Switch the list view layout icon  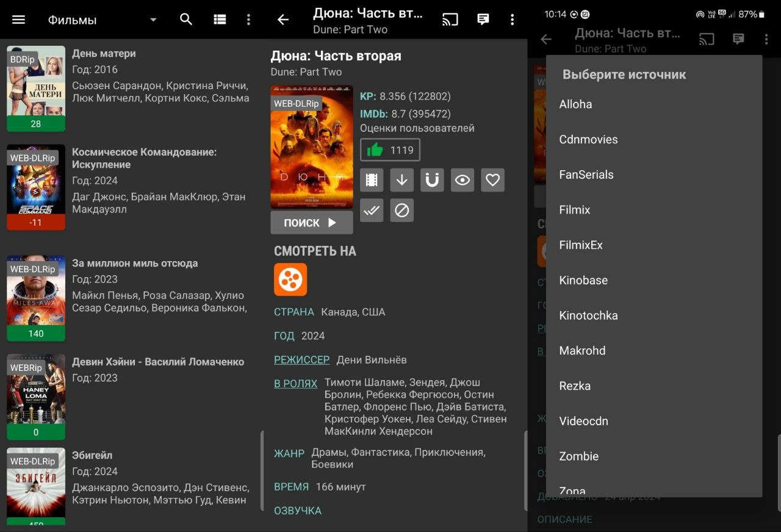220,20
